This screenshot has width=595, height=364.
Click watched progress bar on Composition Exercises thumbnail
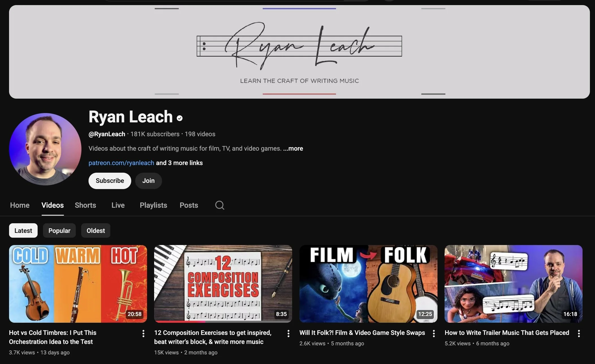click(x=180, y=322)
